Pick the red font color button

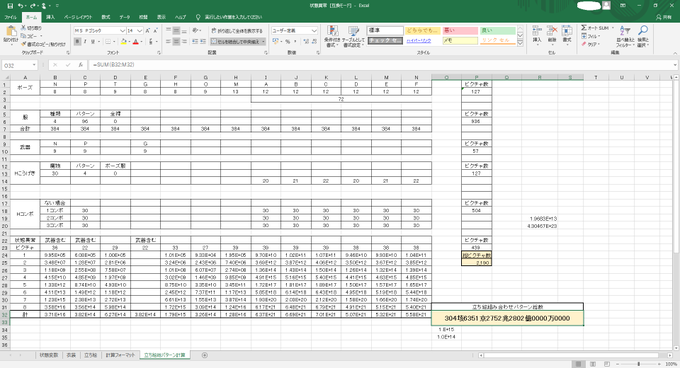coord(135,42)
